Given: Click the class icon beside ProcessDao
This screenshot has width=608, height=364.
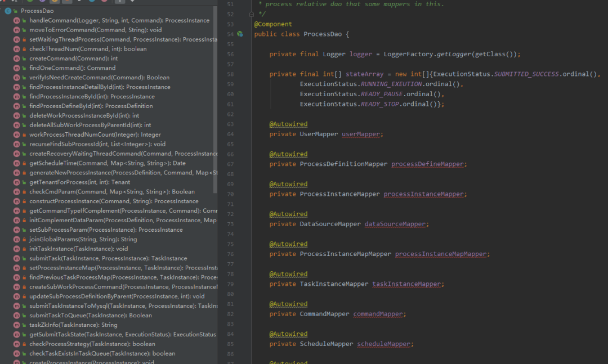Looking at the screenshot, I should coord(8,11).
